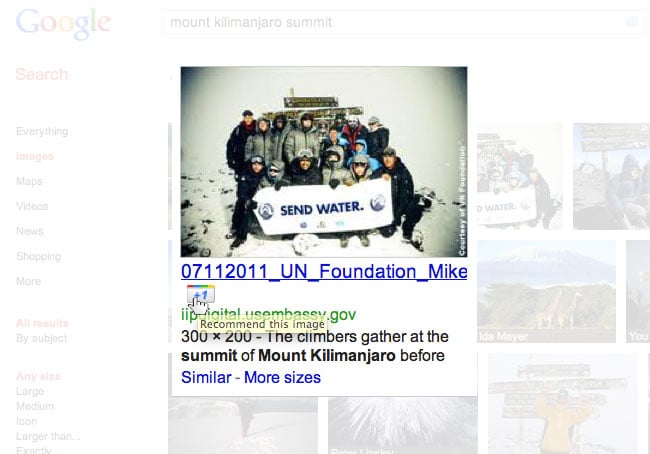
Task: Click the search button icon in search box
Action: pyautogui.click(x=631, y=22)
